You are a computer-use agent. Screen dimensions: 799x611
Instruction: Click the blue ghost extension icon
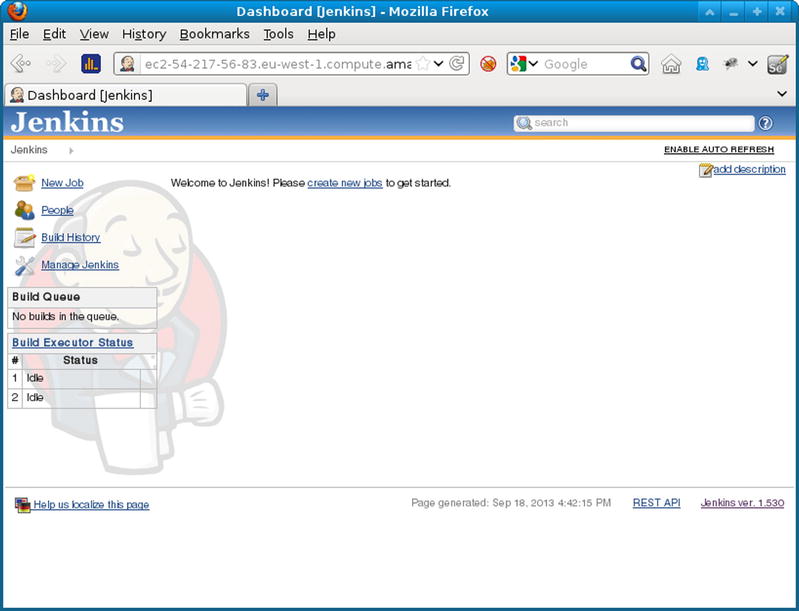coord(702,64)
